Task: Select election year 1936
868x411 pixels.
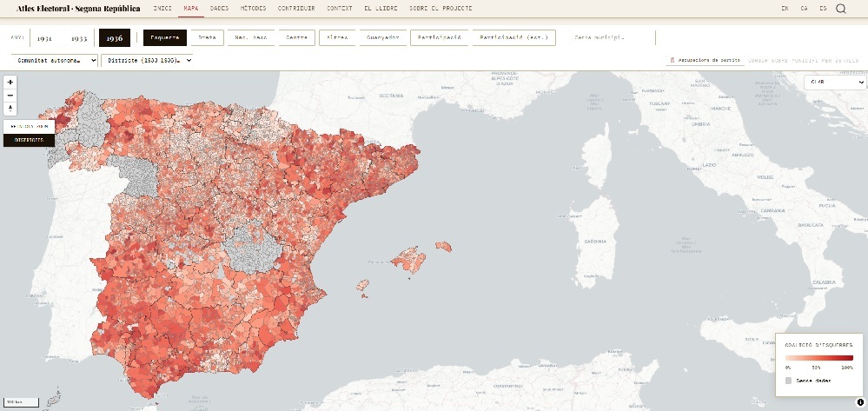Action: click(x=115, y=38)
